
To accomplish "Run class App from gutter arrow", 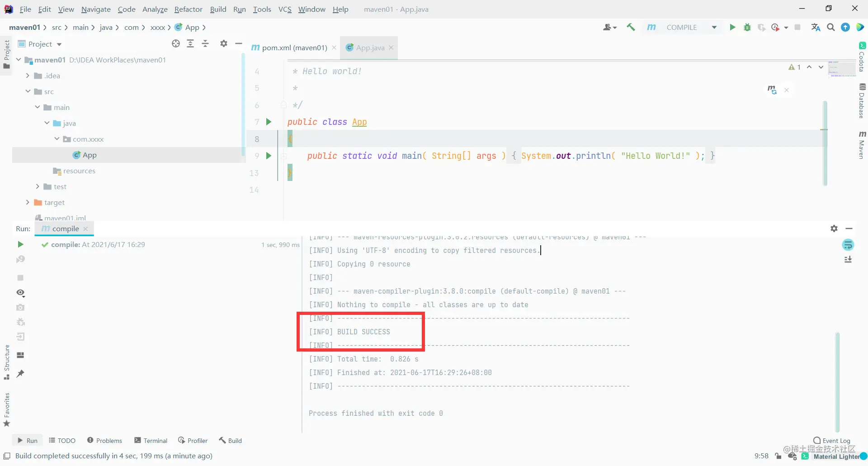I will click(269, 122).
